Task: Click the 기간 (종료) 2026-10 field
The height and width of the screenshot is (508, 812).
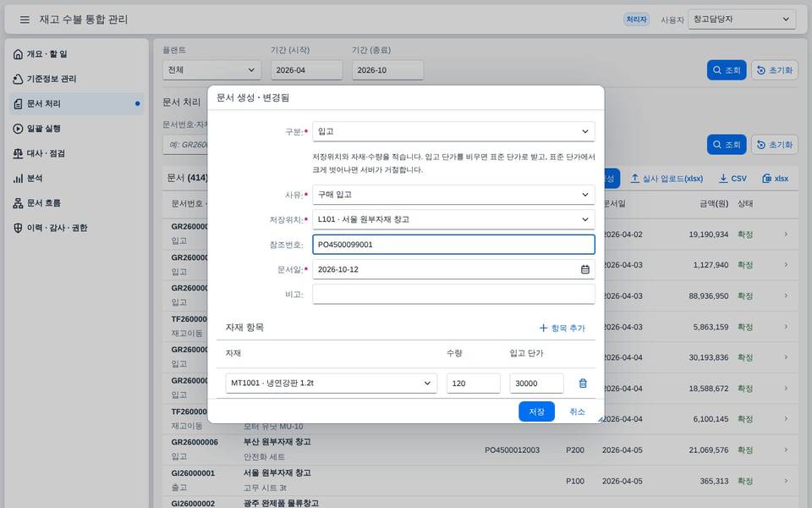Action: (x=387, y=70)
